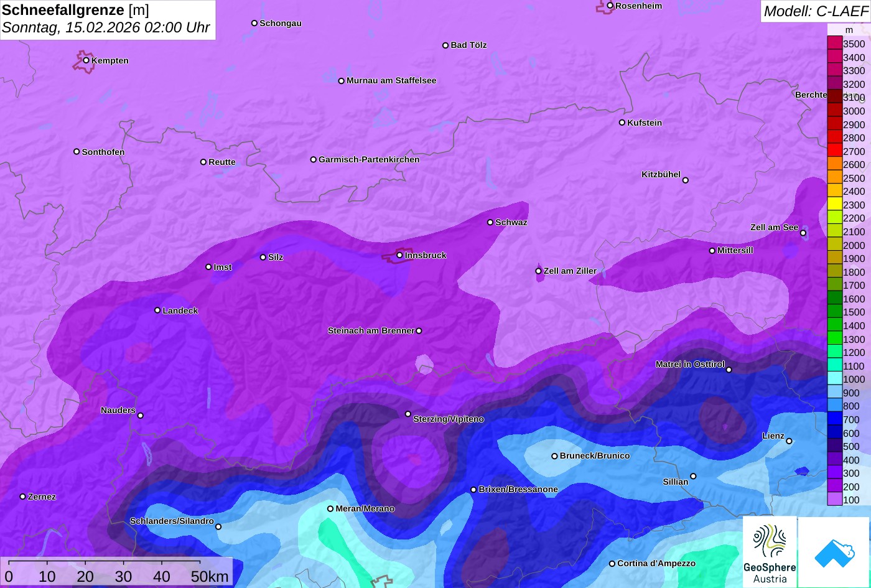This screenshot has height=588, width=871.
Task: Click the date Sonntag, 15.02.2026 02:00 Uhr
Action: pyautogui.click(x=106, y=28)
